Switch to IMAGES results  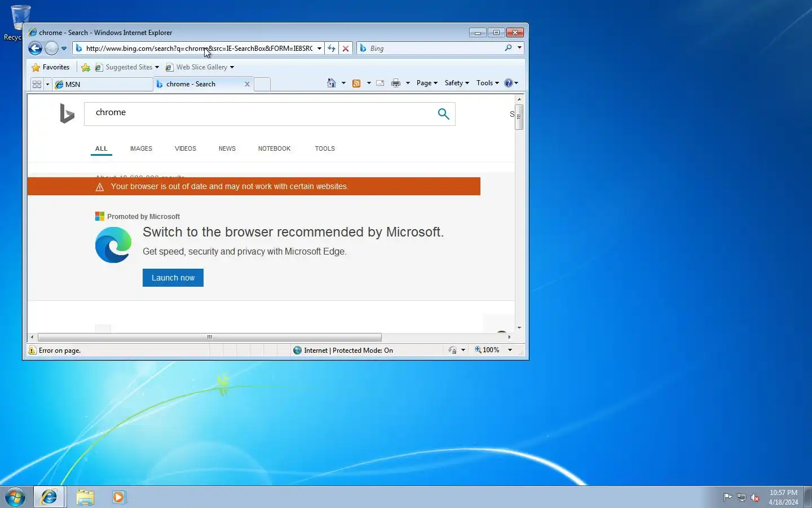pos(141,149)
